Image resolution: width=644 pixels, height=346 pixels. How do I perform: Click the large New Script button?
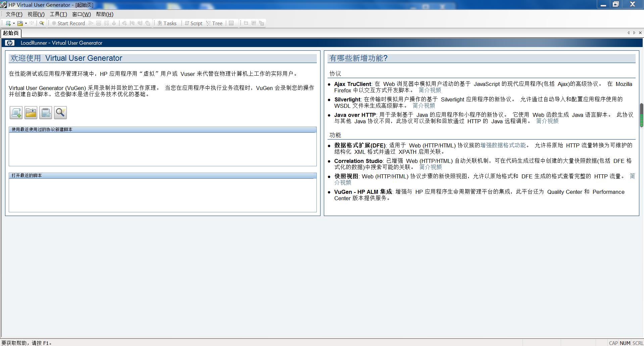pyautogui.click(x=16, y=113)
